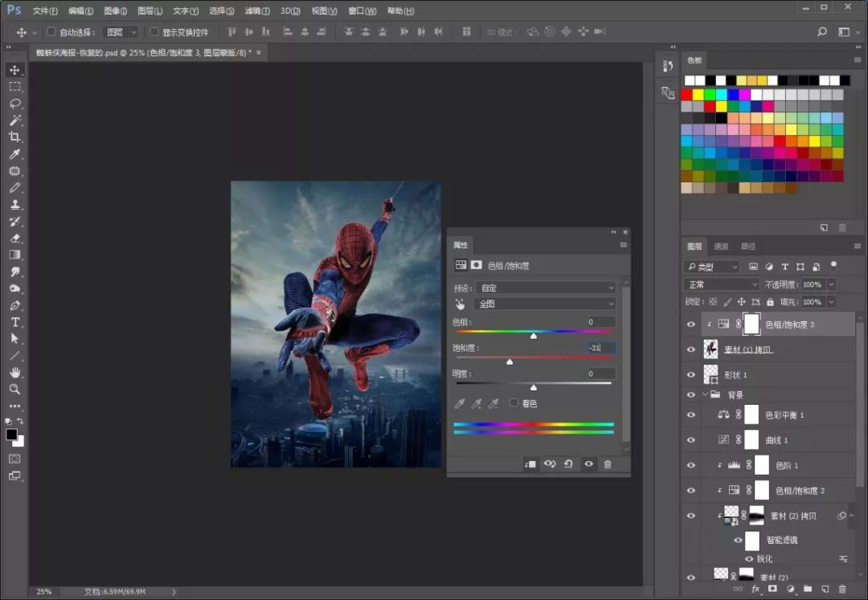Adjust the 色相 hue slider handle
The height and width of the screenshot is (600, 868).
click(x=533, y=336)
